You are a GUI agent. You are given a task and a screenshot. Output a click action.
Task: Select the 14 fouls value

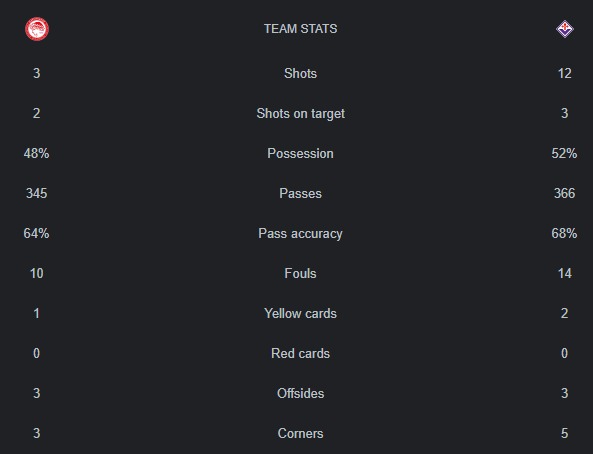click(565, 274)
